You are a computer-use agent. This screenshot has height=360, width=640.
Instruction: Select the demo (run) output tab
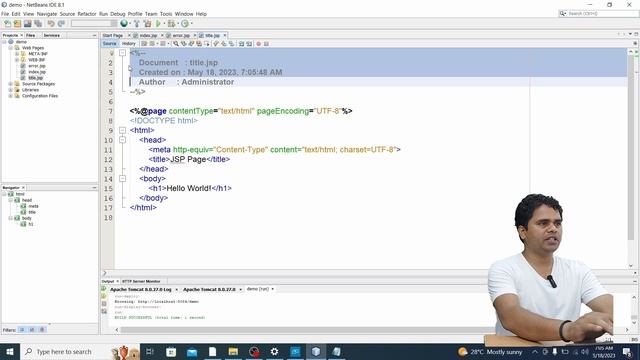pos(258,289)
